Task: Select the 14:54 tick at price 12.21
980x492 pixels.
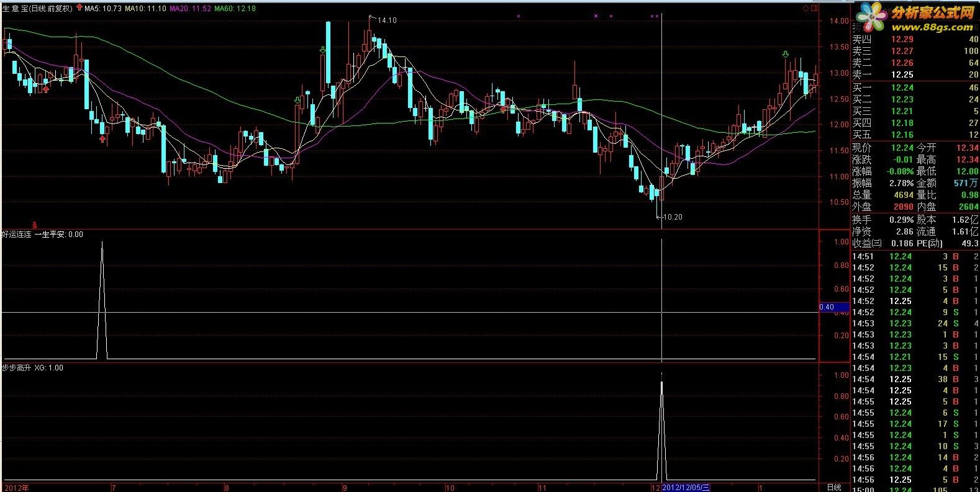Action: point(915,357)
